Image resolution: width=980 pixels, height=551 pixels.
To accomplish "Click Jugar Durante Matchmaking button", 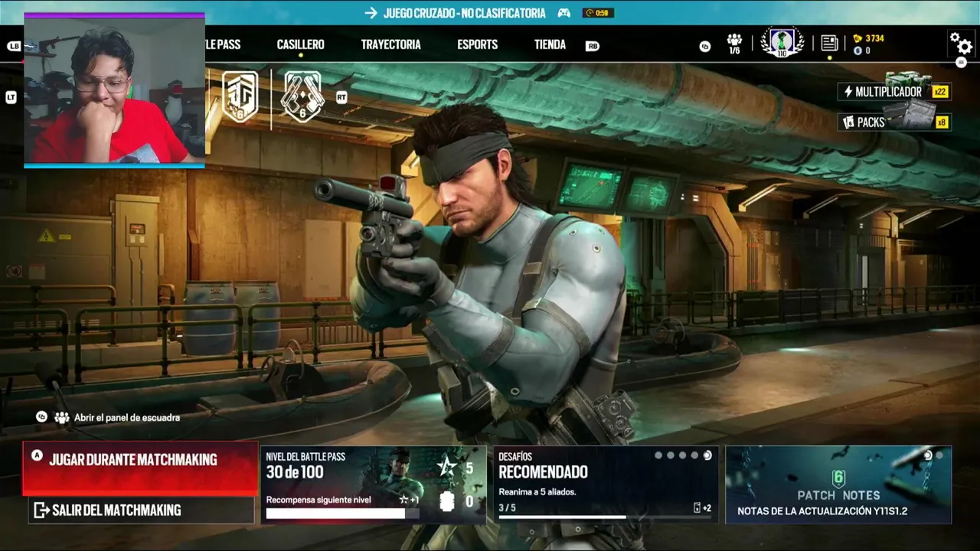I will click(x=140, y=468).
